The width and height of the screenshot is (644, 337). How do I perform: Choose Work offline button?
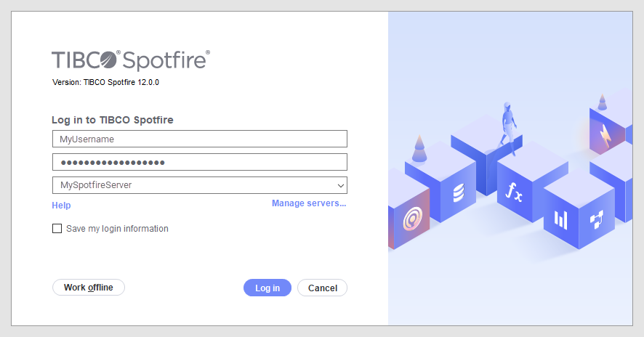88,288
